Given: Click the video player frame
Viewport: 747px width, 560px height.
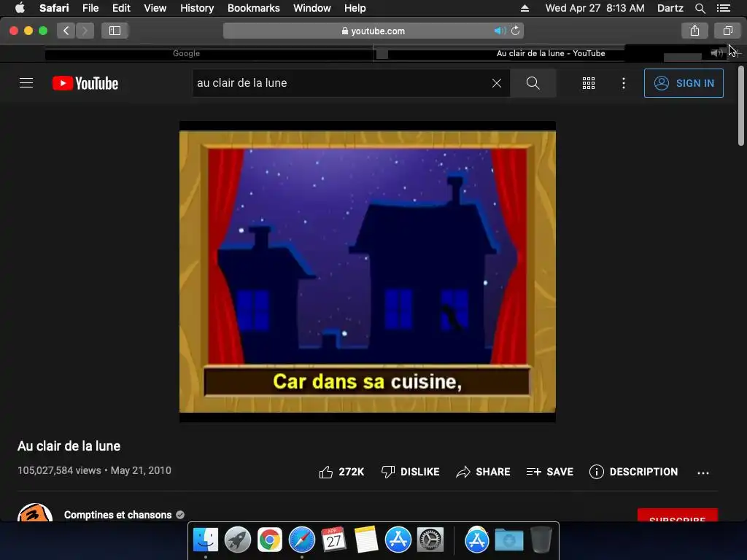Looking at the screenshot, I should coord(368,272).
